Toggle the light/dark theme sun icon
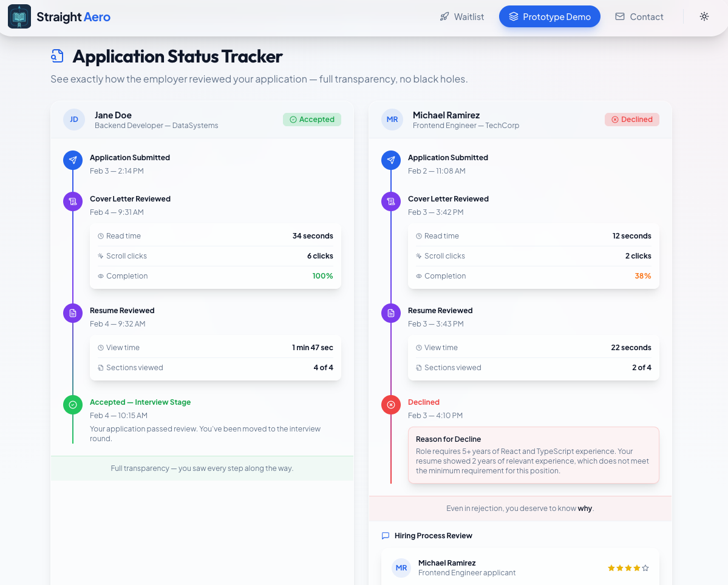 [x=704, y=16]
